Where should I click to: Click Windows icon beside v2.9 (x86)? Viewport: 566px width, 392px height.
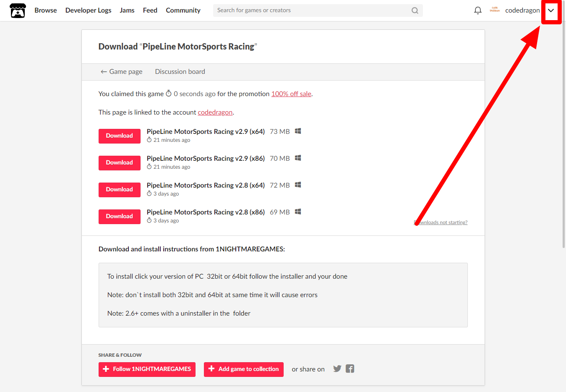[298, 158]
